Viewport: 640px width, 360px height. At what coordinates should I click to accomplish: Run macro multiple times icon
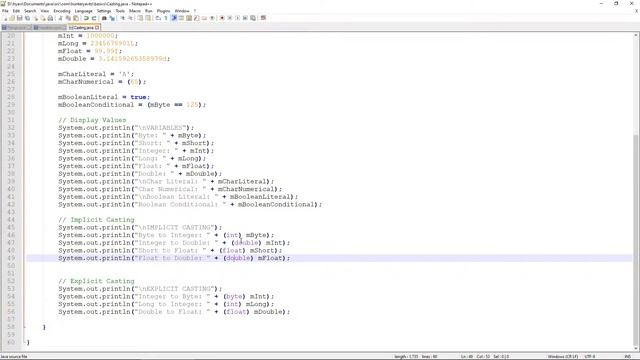click(x=245, y=18)
